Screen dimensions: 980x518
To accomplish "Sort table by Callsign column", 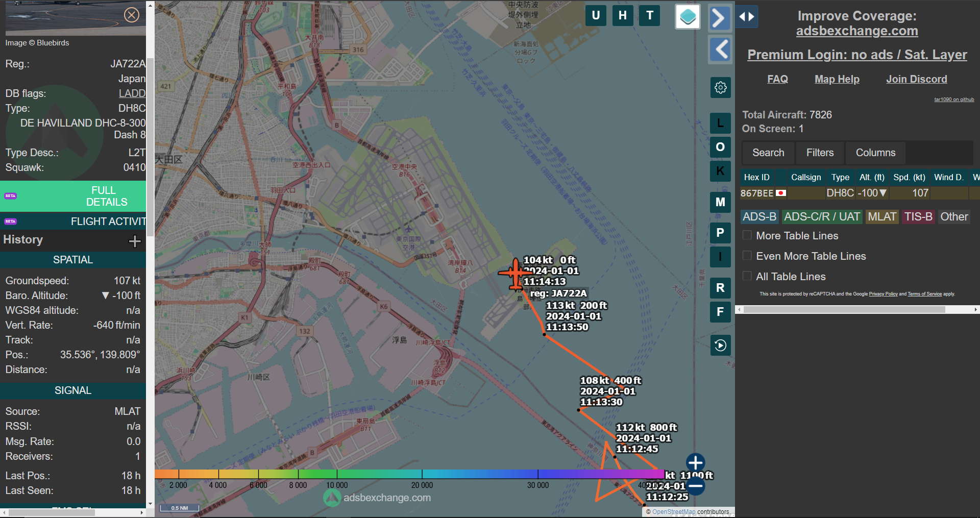I will 806,177.
